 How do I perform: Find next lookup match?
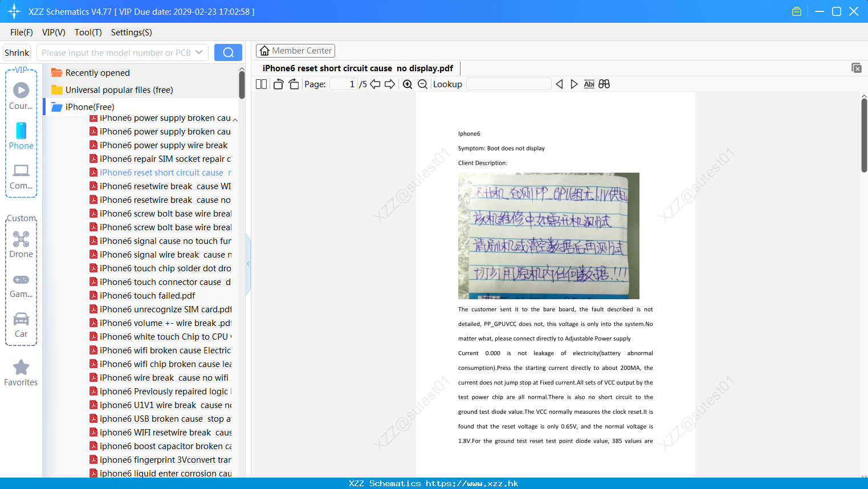pos(574,84)
